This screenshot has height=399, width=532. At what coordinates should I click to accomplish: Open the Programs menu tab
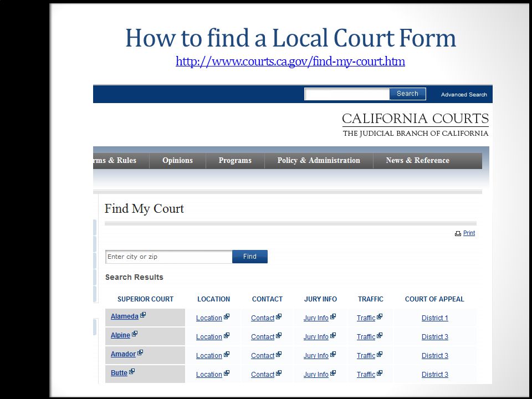click(235, 161)
